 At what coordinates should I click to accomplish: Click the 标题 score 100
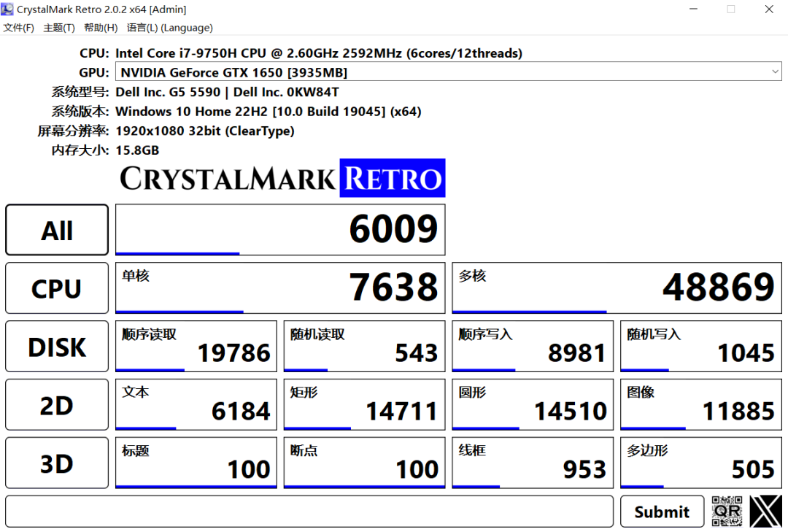pos(196,463)
